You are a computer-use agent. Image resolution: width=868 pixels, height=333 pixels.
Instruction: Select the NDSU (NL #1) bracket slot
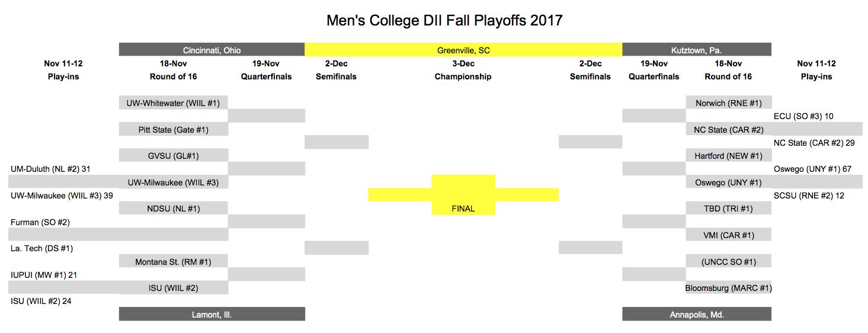[173, 209]
